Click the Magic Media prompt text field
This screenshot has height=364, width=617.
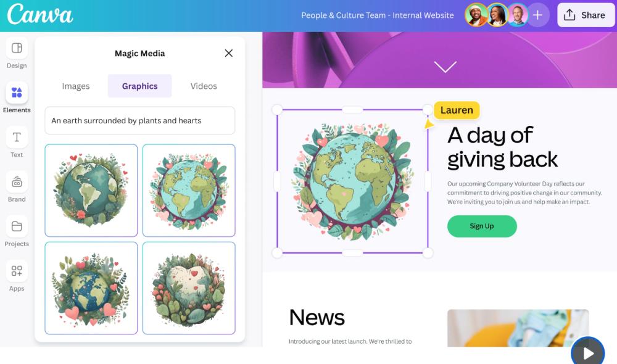[x=139, y=120]
